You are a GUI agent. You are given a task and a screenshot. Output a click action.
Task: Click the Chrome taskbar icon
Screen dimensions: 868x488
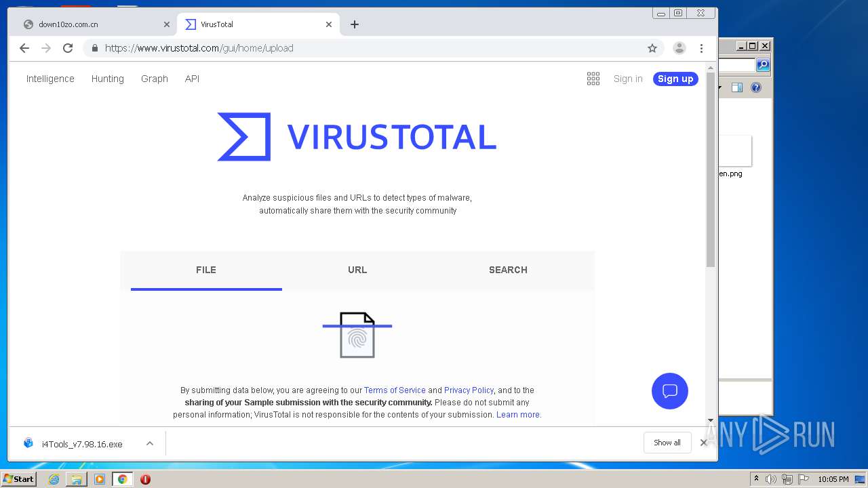pyautogui.click(x=123, y=479)
